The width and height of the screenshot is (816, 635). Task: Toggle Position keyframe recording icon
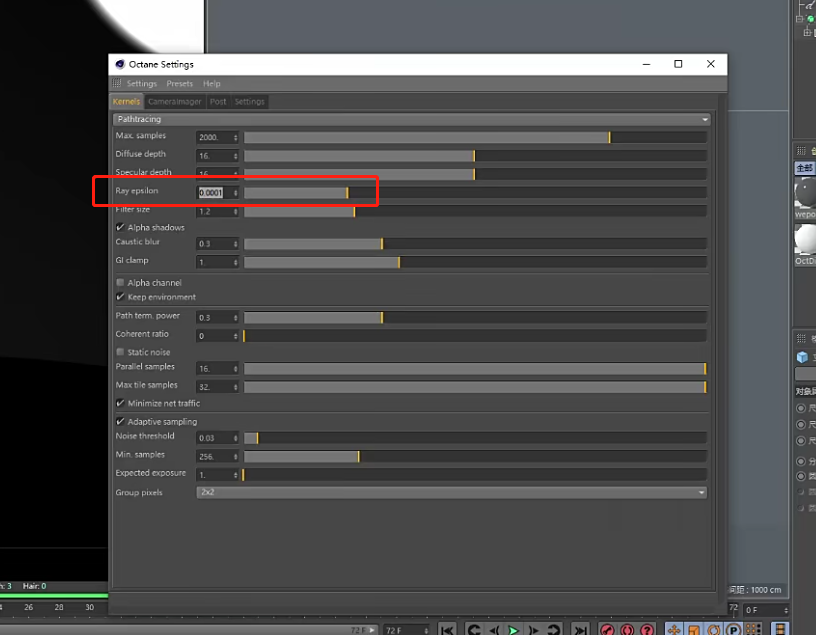pyautogui.click(x=674, y=630)
